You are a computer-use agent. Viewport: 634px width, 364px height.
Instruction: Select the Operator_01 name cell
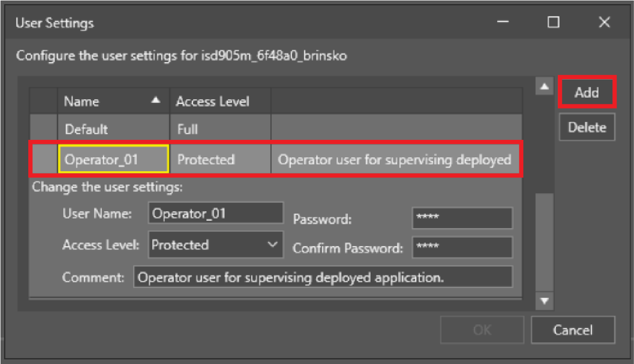pyautogui.click(x=113, y=159)
